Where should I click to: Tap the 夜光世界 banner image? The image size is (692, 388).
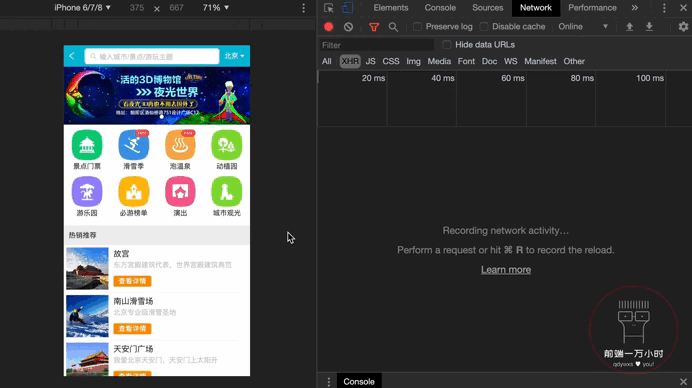tap(157, 95)
